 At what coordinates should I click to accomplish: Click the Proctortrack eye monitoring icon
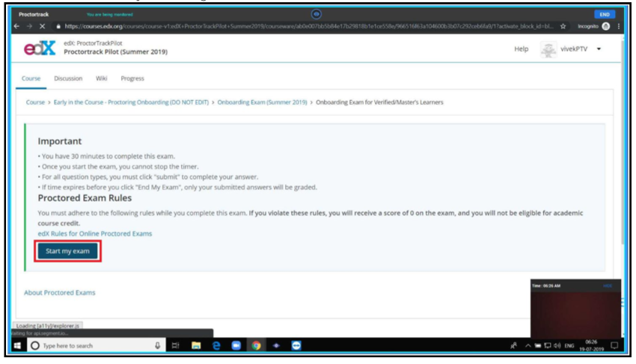coord(316,14)
